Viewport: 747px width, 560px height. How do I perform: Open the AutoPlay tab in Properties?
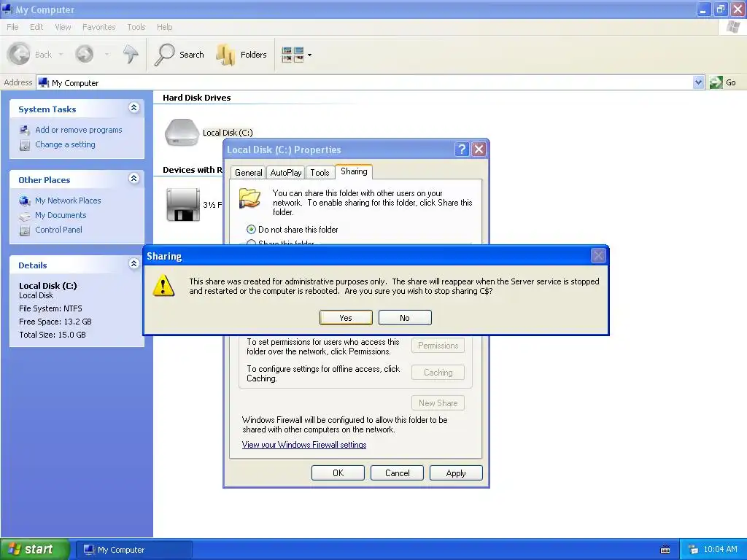pos(286,172)
